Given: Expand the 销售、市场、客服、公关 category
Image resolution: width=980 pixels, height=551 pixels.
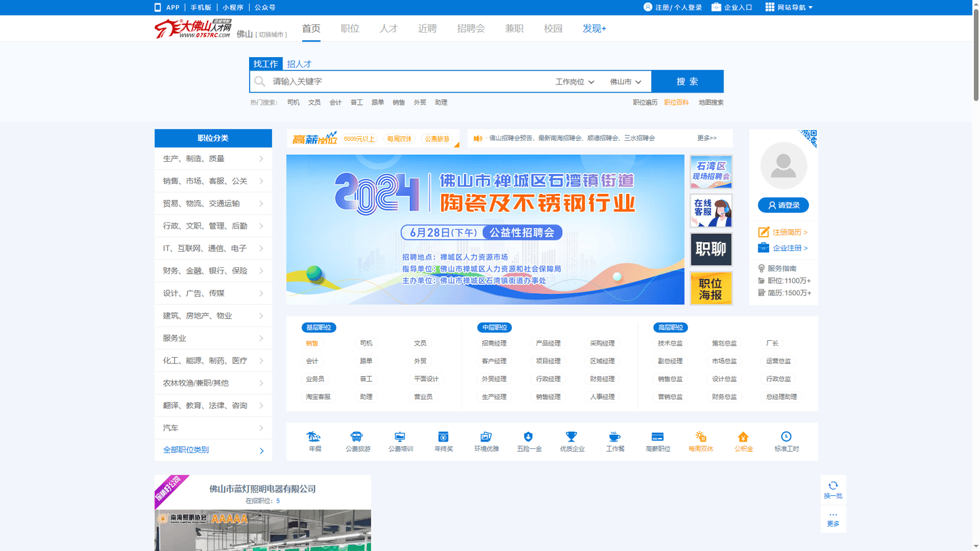Looking at the screenshot, I should pos(213,181).
